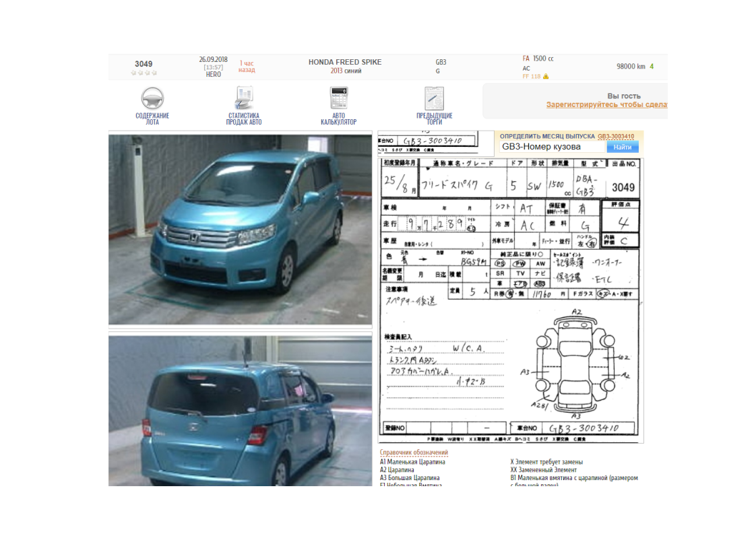756x534 pixels.
Task: Click the warning triangle next to FF 118
Action: click(546, 76)
